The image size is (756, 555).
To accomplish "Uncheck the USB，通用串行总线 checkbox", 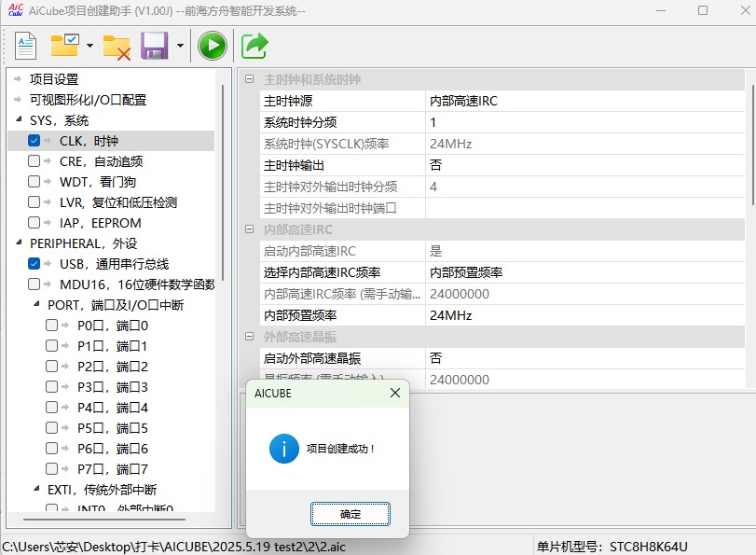I will [x=34, y=263].
